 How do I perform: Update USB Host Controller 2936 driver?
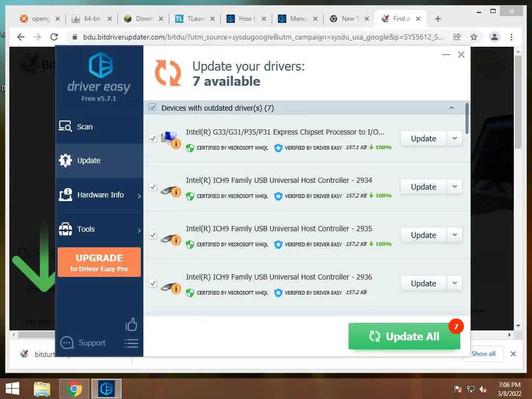[x=423, y=283]
